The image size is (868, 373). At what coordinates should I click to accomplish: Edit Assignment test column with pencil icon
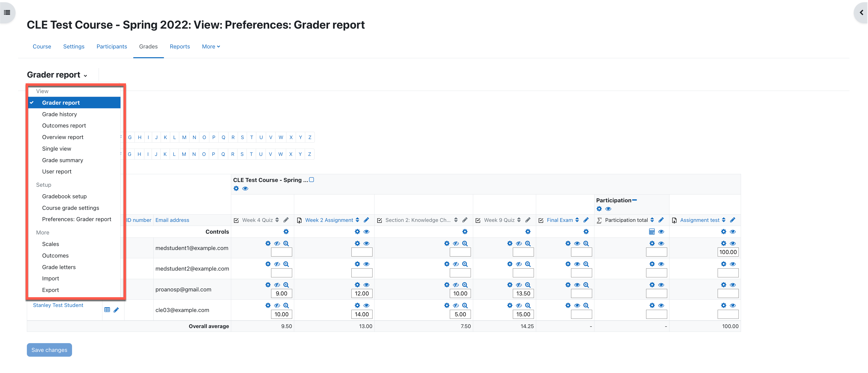[733, 220]
